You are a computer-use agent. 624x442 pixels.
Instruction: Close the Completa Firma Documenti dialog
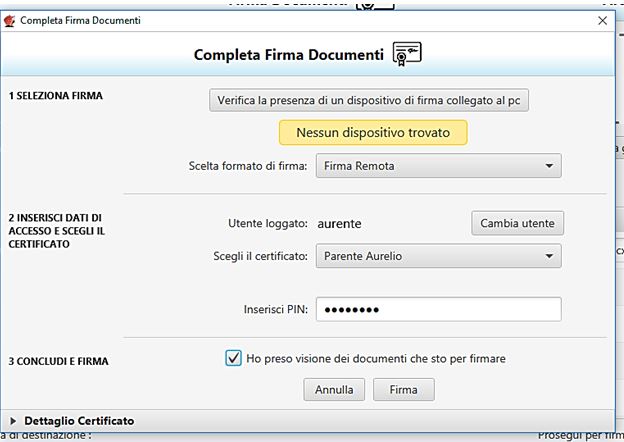[x=602, y=20]
